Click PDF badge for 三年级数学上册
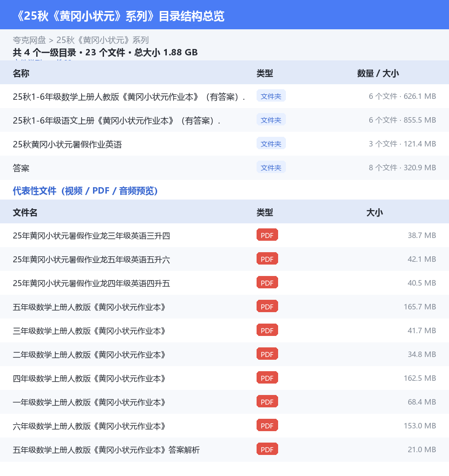This screenshot has width=449, height=476. (x=267, y=330)
